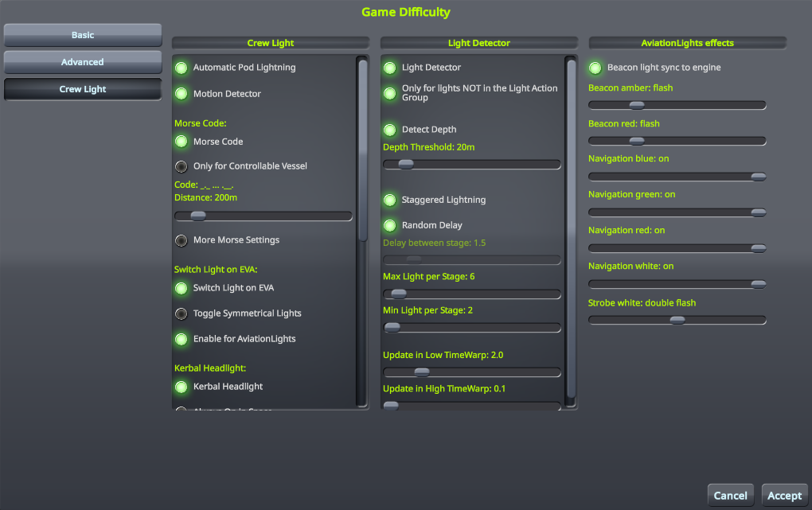
Task: Click the Light Detector panel scrollbar
Action: tap(572, 231)
